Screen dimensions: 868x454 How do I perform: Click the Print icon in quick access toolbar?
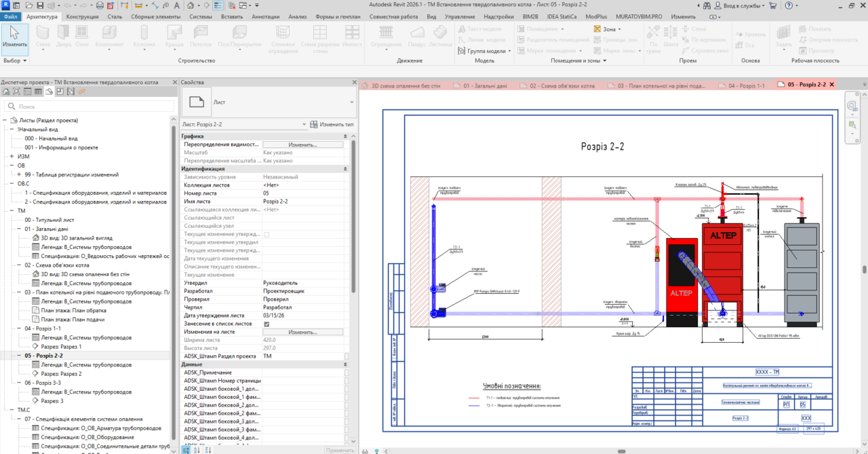coord(100,5)
